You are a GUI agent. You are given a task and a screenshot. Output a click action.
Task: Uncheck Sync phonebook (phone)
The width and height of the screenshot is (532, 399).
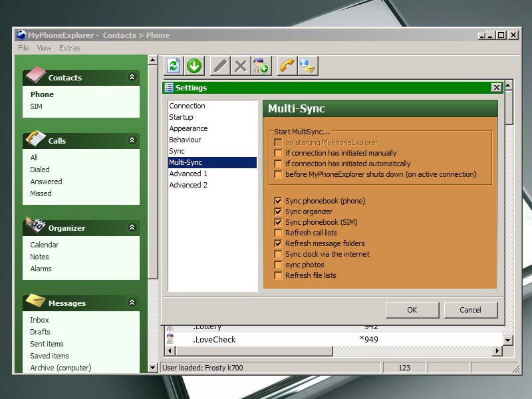(x=278, y=201)
